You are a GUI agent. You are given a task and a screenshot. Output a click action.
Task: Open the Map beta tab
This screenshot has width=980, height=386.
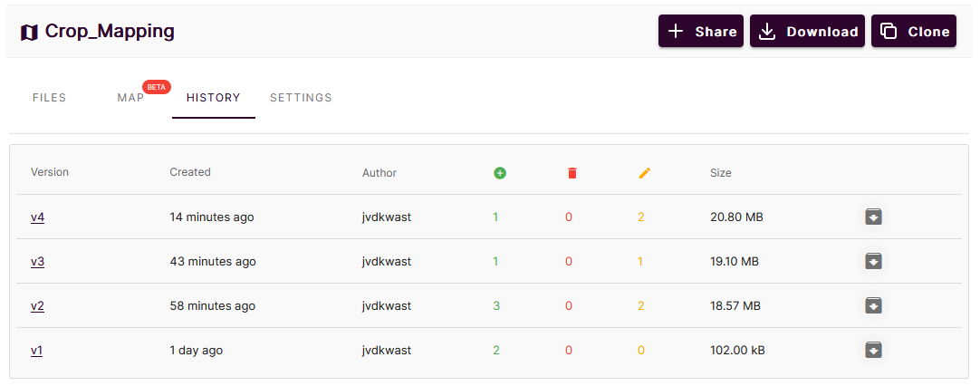[131, 98]
